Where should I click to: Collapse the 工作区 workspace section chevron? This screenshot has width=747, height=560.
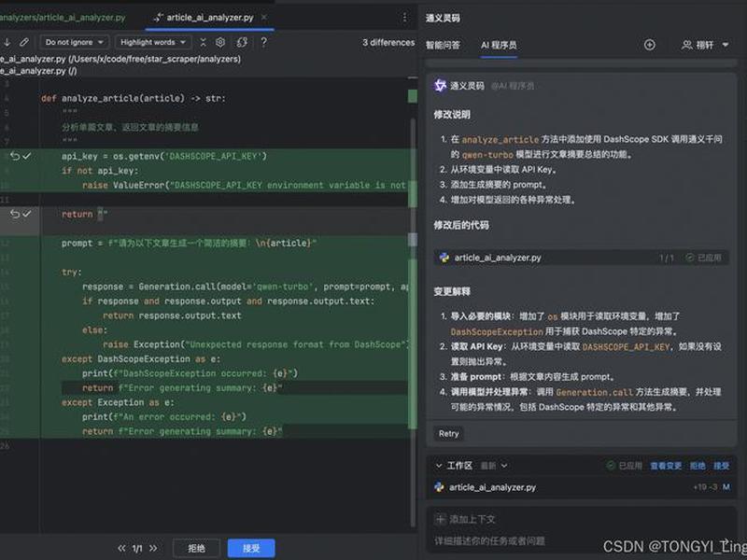coord(439,466)
